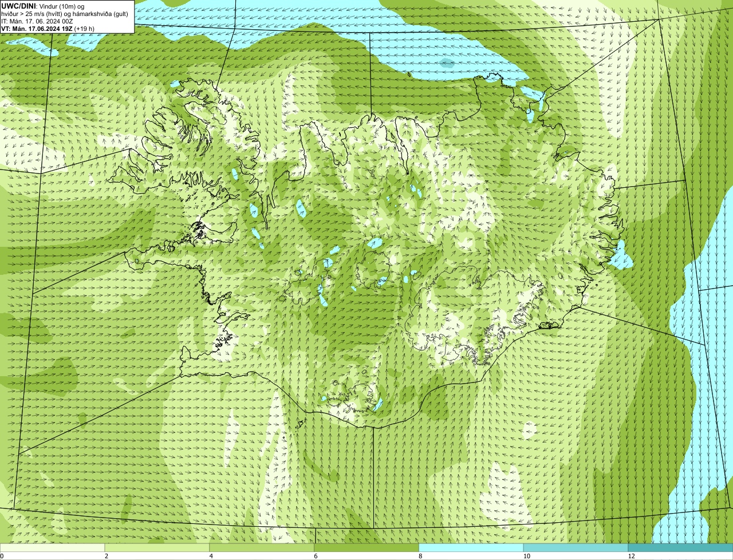Click the 'IT: Mán. 17. 06. 2024 00Z' line
Screen dimensions: 733x560
(x=37, y=21)
